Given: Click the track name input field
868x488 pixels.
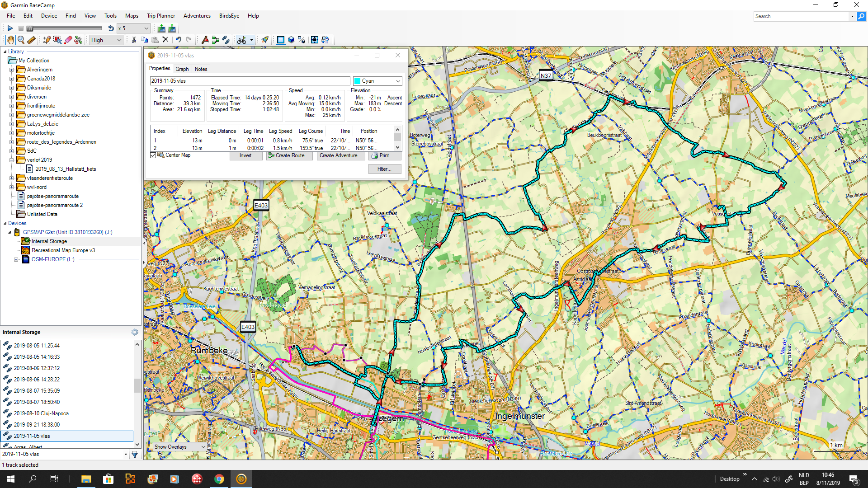Looking at the screenshot, I should point(250,81).
